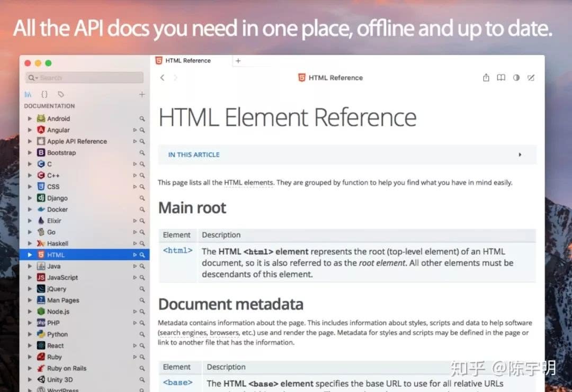
Task: Switch to the snippets braces icon
Action: tap(44, 95)
